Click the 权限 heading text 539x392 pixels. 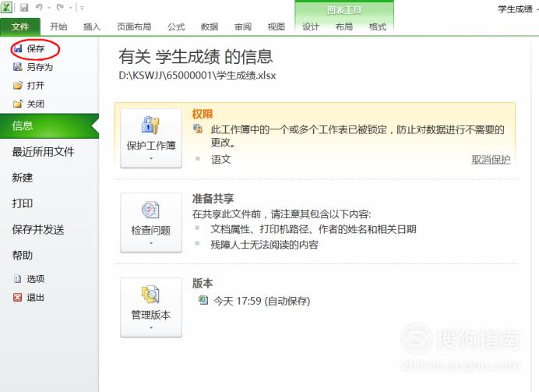click(203, 114)
